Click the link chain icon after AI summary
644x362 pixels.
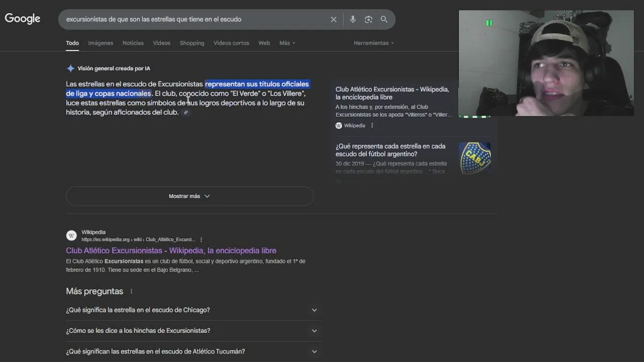pyautogui.click(x=186, y=113)
